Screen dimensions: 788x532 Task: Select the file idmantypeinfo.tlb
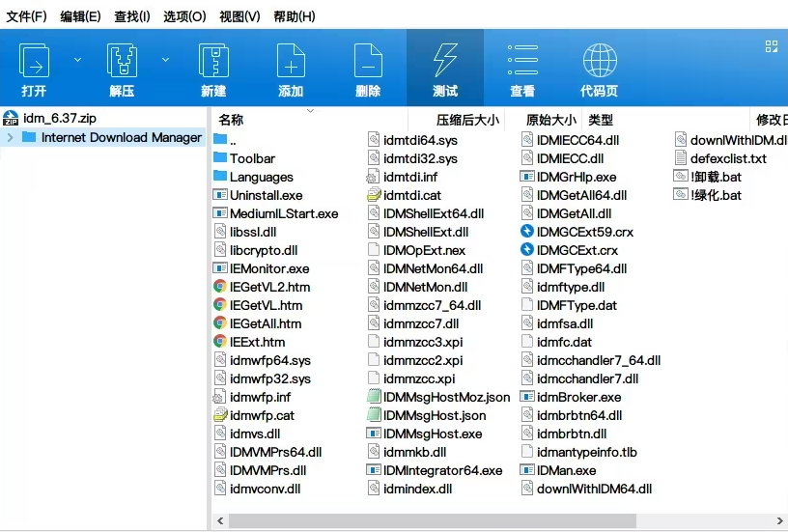tap(586, 452)
